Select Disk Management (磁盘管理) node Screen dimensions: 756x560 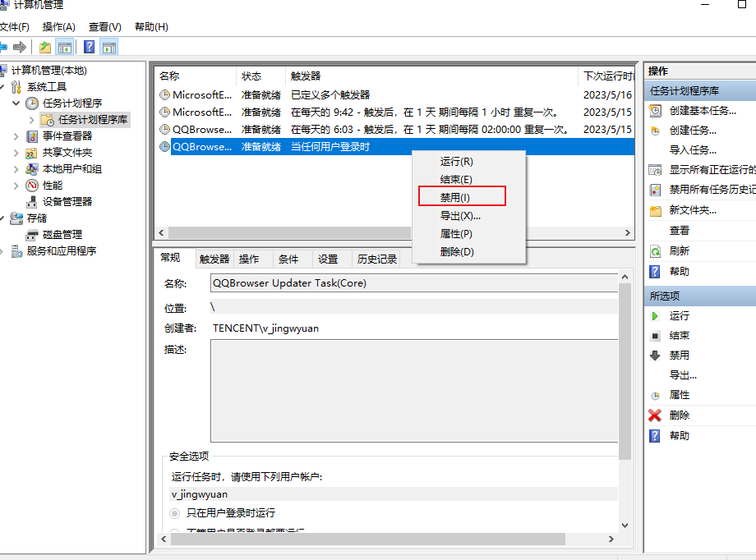pyautogui.click(x=62, y=234)
